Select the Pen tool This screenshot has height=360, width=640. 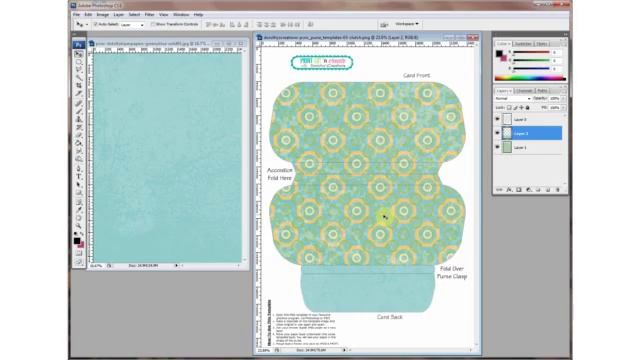point(79,169)
